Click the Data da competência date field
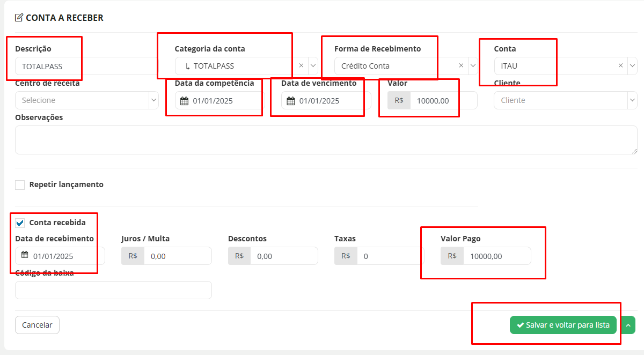Screen dimensions: 644x355 click(220, 100)
